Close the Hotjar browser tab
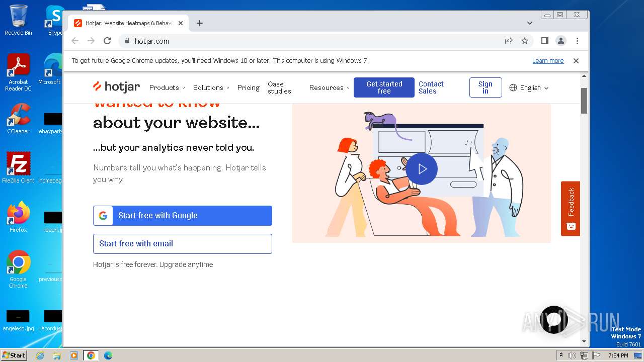 (181, 23)
